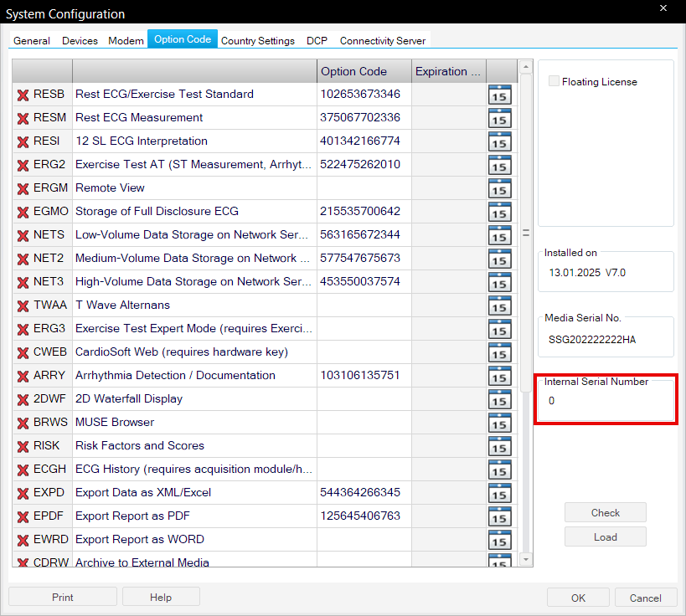Screen dimensions: 686x616
Task: Open the Connectivity Server tab
Action: tap(382, 40)
